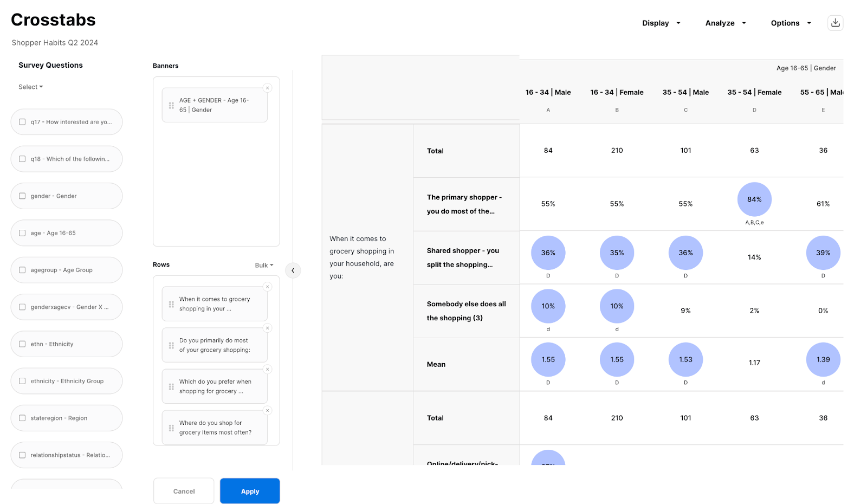Click drag handle on AGE + GENDER banner

click(171, 105)
